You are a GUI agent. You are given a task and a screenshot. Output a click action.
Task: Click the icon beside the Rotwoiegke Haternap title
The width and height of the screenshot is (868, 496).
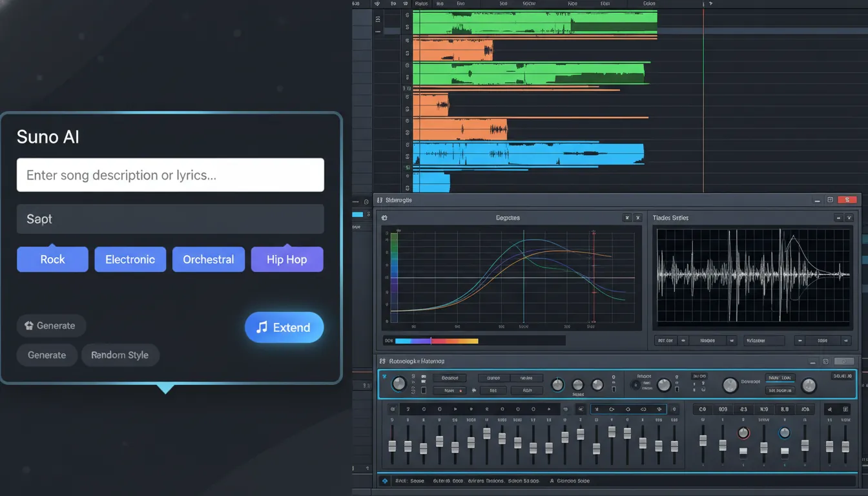pos(382,361)
